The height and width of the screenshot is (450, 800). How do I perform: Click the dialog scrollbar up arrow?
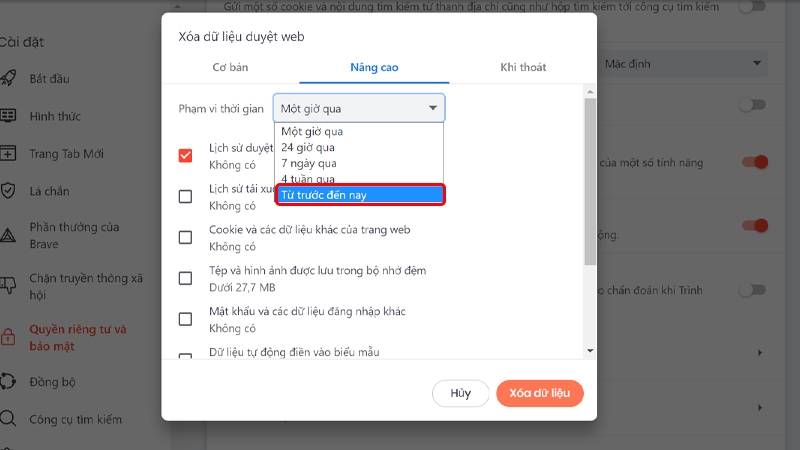coord(590,92)
